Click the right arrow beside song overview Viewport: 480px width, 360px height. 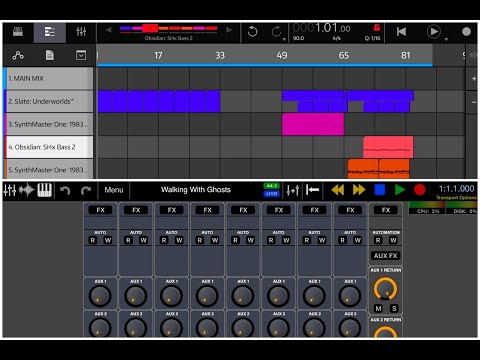tap(229, 30)
